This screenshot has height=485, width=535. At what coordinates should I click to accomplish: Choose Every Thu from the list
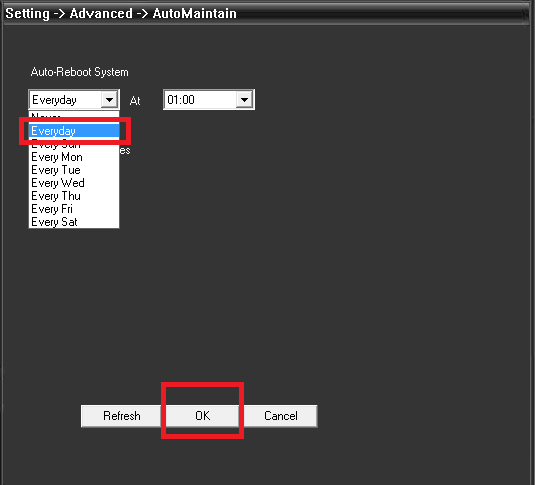click(74, 196)
